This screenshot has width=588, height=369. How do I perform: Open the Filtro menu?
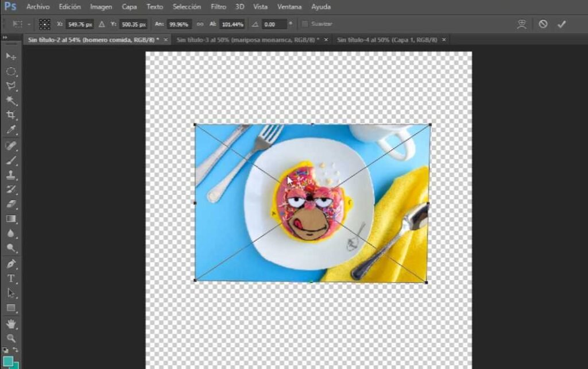(x=218, y=7)
